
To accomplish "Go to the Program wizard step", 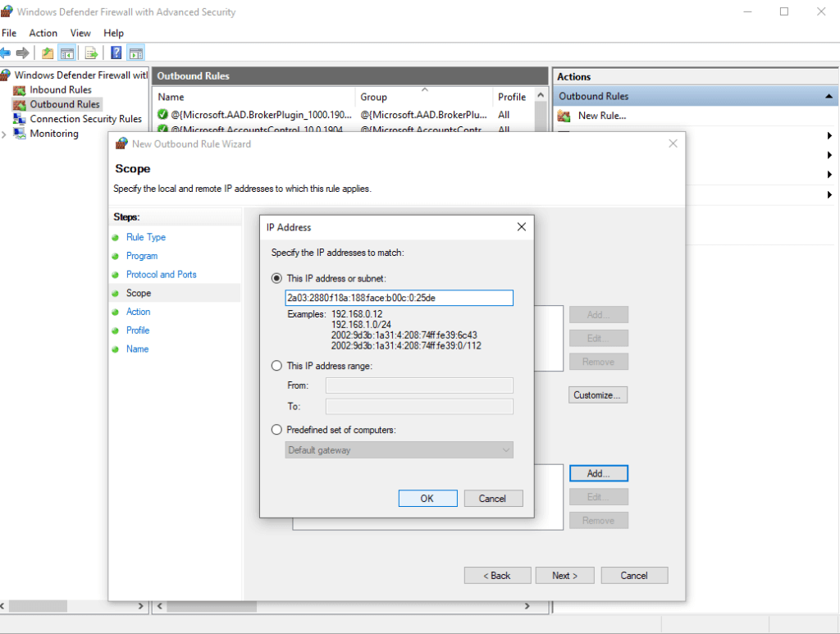I will 142,255.
